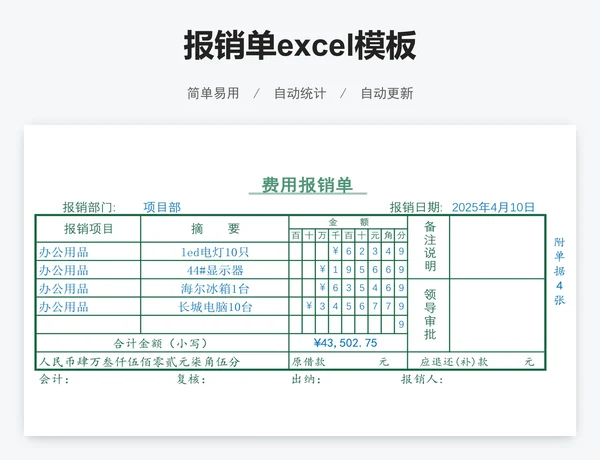Click the 出纳: signature label

tap(306, 379)
